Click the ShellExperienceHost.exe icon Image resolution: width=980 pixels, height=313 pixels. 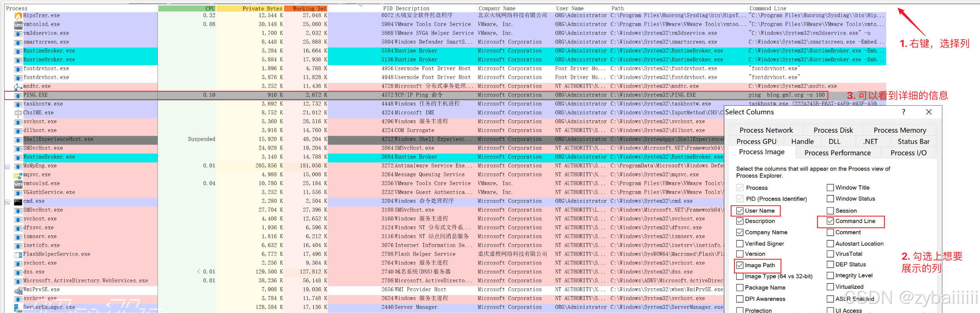(x=18, y=140)
